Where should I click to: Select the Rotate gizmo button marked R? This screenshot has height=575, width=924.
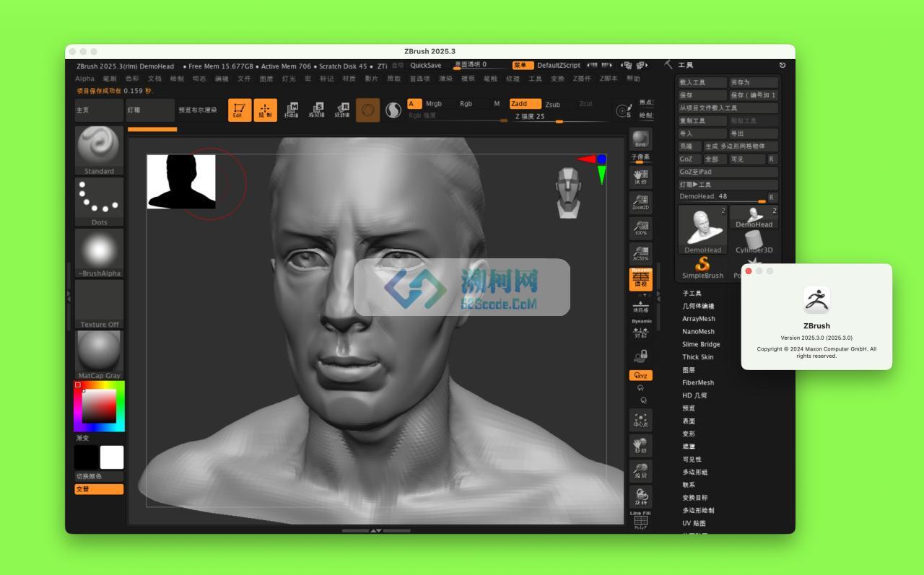342,110
